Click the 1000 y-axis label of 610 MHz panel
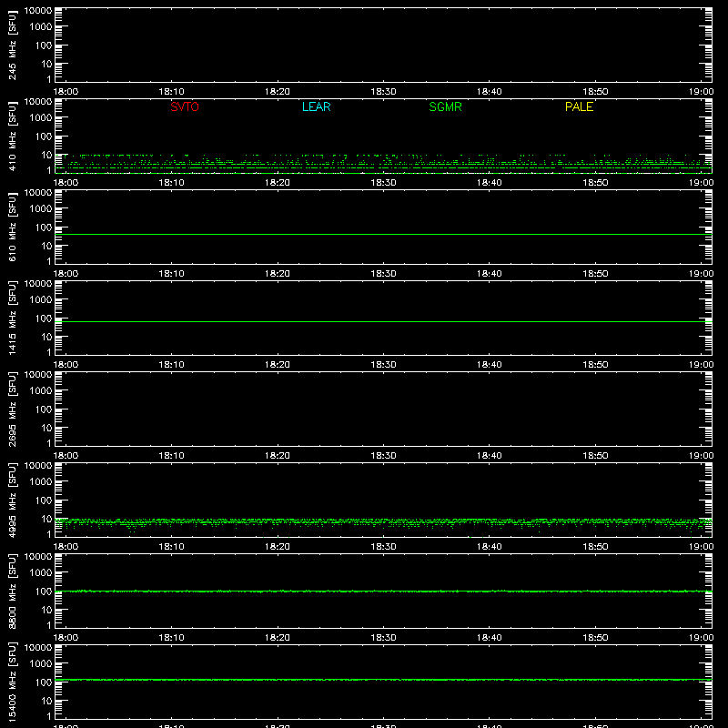The width and height of the screenshot is (728, 728). coord(41,209)
